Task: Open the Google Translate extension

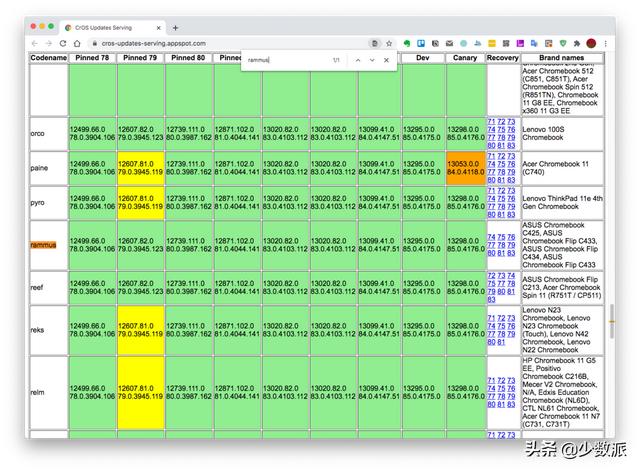Action: (x=534, y=43)
